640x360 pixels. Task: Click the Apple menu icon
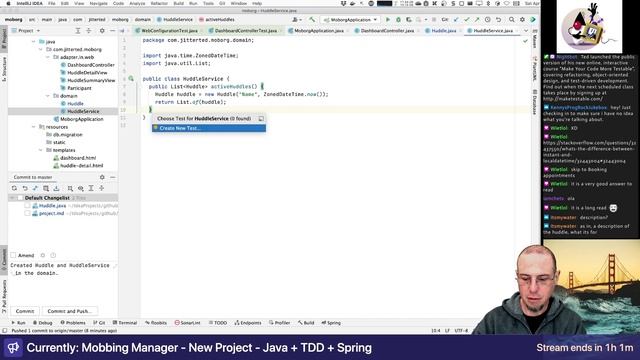pos(8,3)
